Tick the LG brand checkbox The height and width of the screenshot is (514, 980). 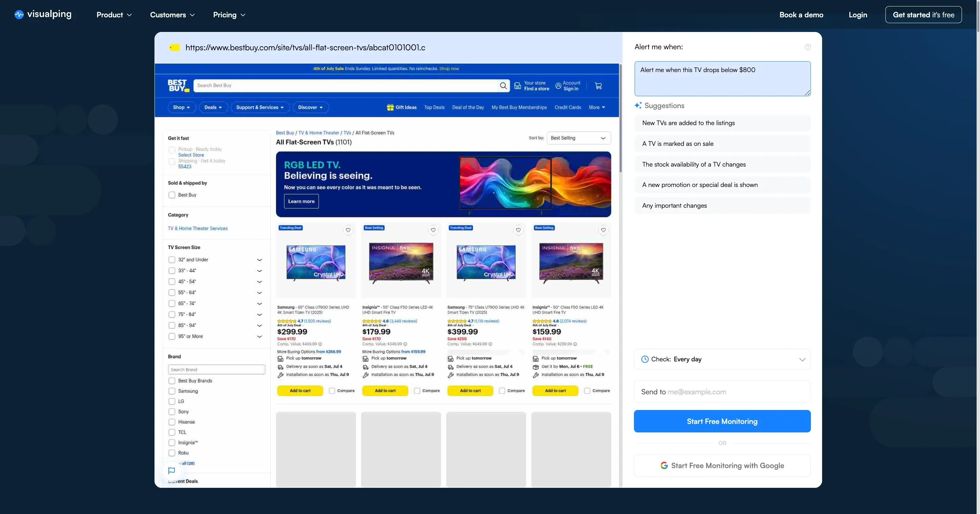(172, 401)
